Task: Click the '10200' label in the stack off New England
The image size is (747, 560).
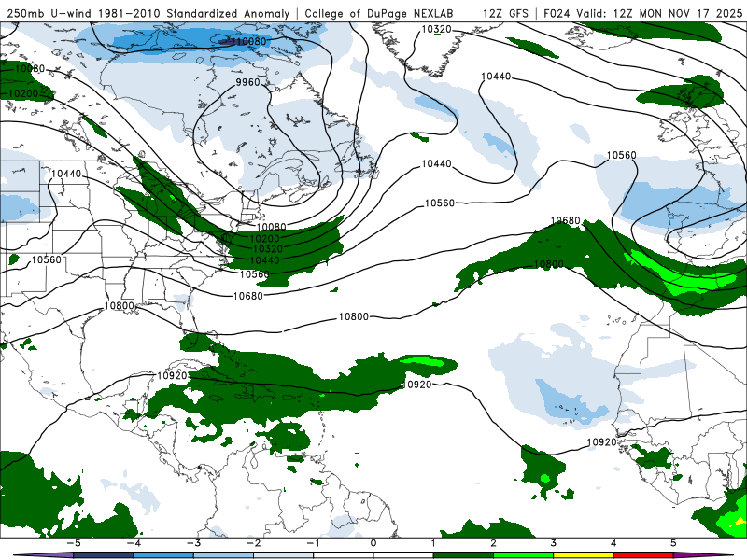Action: 264,239
